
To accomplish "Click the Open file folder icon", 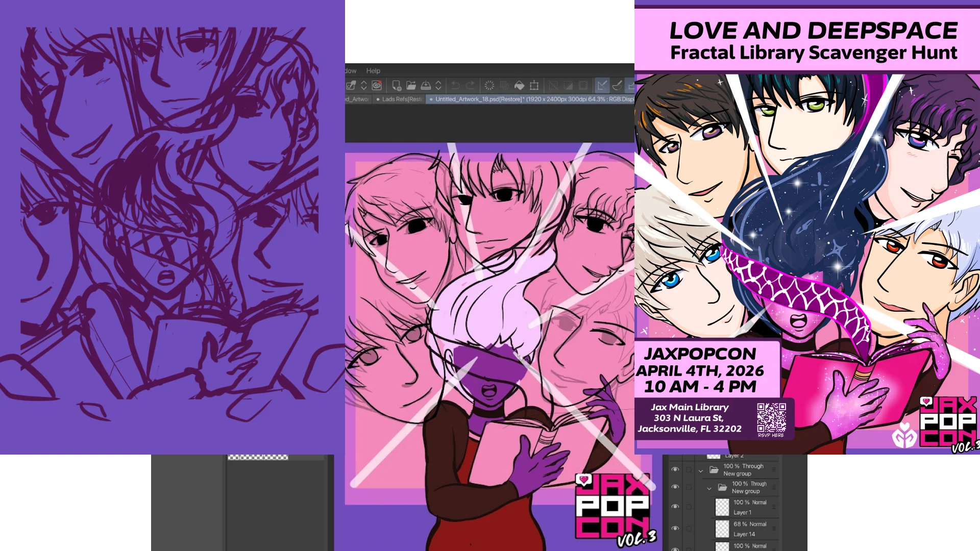I will [411, 86].
